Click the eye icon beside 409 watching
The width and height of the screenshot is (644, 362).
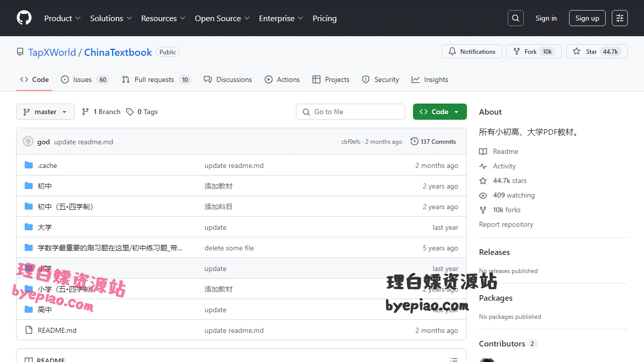[x=483, y=195]
